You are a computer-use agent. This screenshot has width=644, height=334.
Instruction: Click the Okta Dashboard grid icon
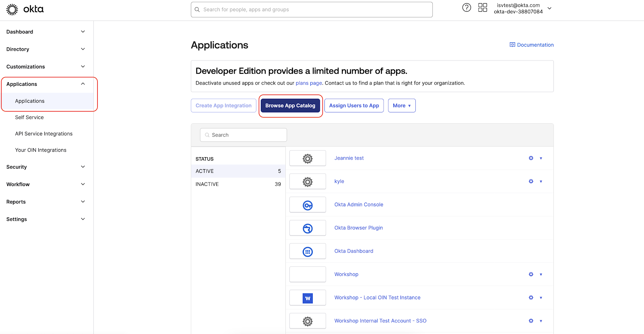point(308,251)
